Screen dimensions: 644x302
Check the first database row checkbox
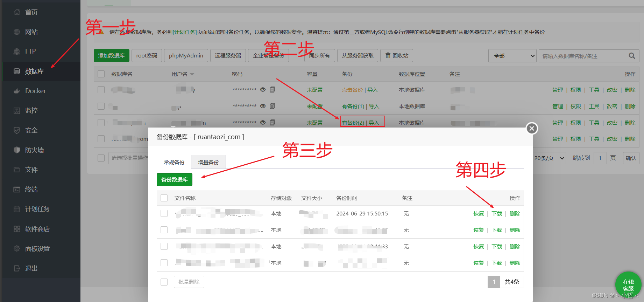click(x=101, y=90)
